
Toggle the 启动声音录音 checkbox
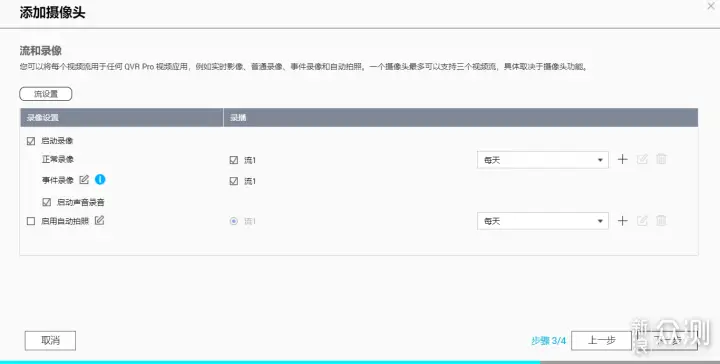coord(46,202)
